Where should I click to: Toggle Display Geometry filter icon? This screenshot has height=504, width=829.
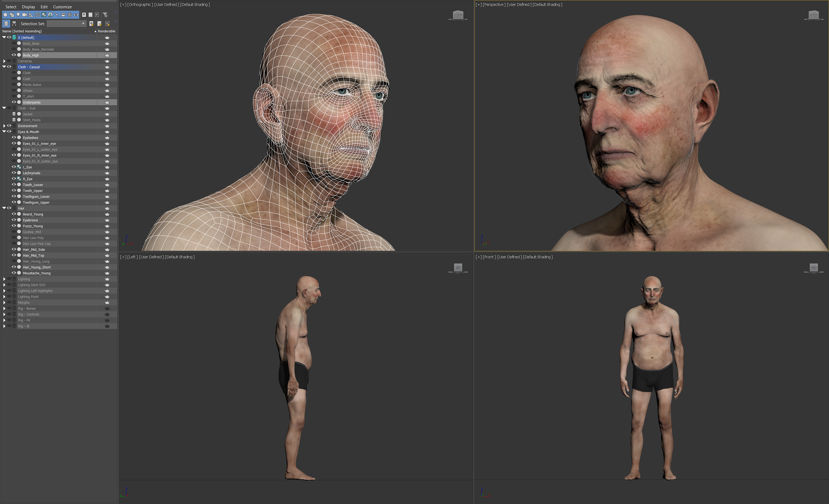(5, 15)
